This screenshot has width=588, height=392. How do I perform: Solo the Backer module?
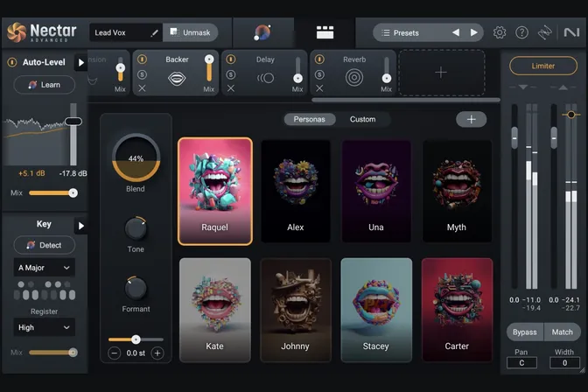(x=142, y=74)
